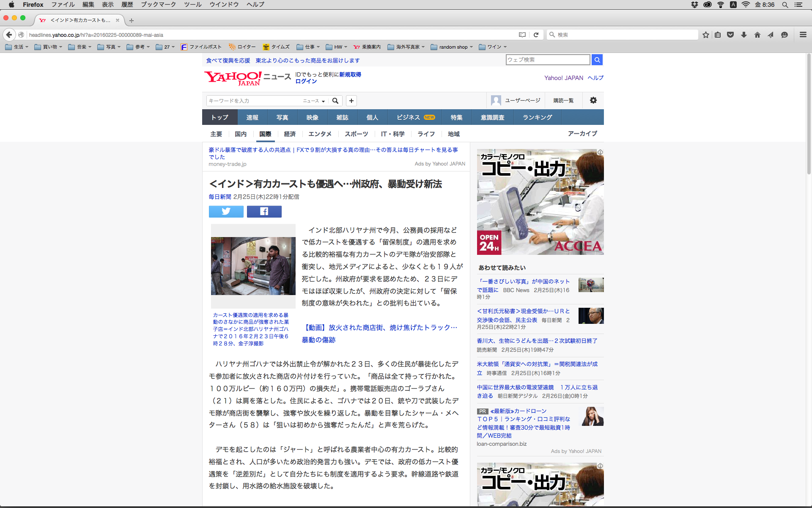
Task: Click the plus add button beside search
Action: [351, 101]
